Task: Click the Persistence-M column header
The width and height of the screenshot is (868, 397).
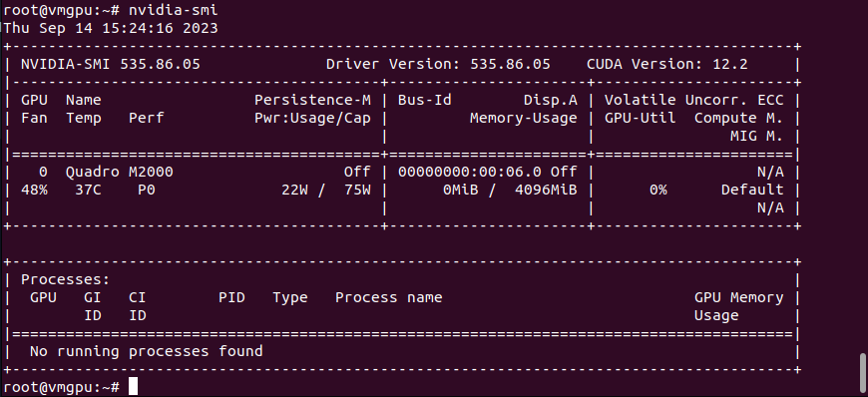Action: coord(312,100)
